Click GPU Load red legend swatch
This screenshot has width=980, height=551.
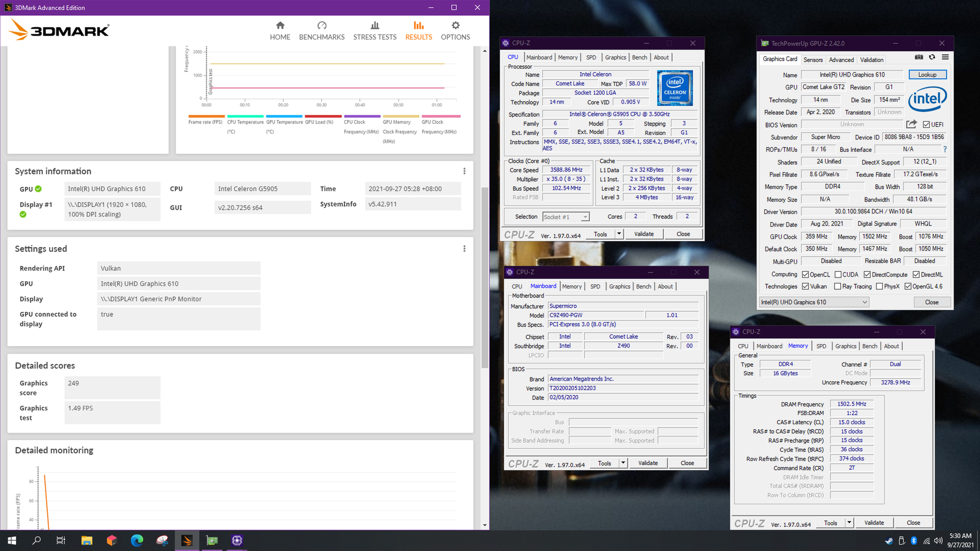(x=323, y=116)
